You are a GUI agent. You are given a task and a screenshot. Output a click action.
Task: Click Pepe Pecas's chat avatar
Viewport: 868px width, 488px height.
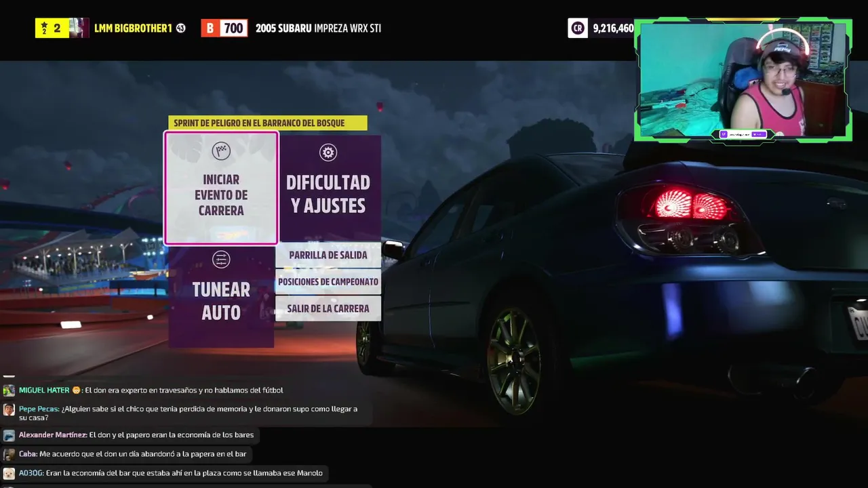tap(9, 409)
